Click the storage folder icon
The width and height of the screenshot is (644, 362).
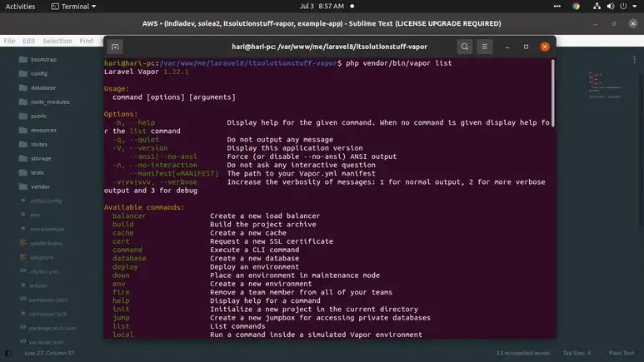click(23, 158)
